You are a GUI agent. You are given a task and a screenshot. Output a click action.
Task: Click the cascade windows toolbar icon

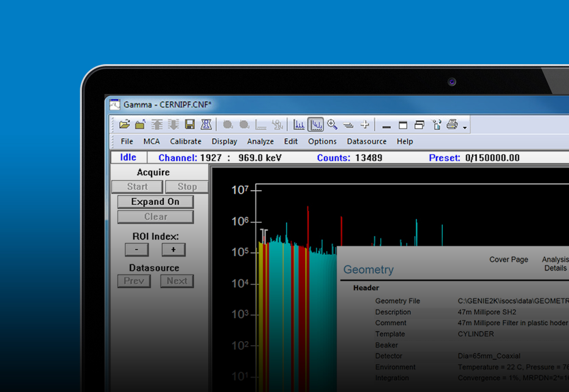pos(419,125)
